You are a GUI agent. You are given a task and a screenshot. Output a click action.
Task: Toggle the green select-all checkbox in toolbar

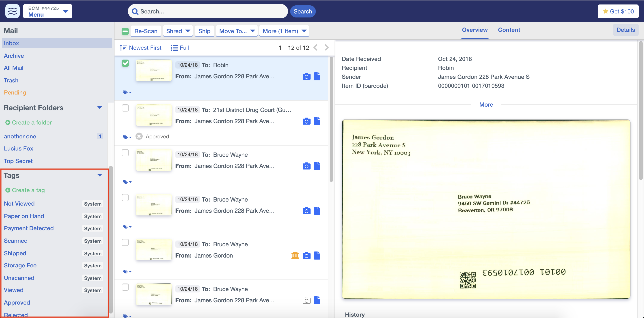[x=125, y=31]
